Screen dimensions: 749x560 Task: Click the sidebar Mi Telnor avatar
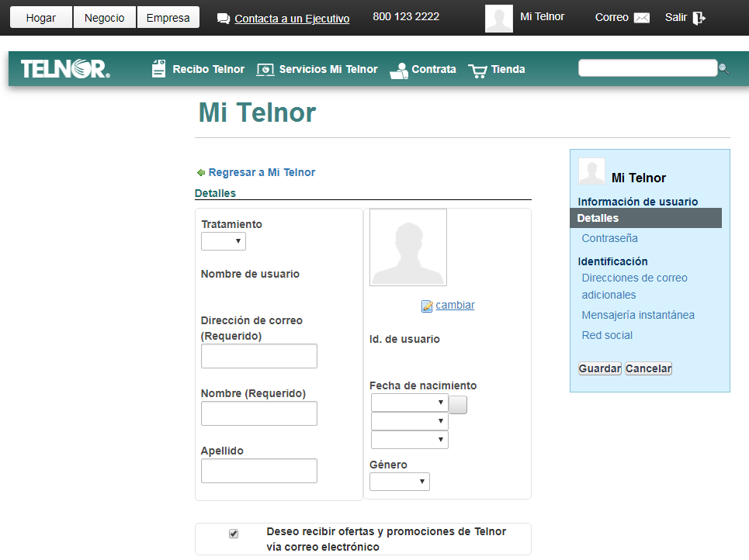[592, 171]
